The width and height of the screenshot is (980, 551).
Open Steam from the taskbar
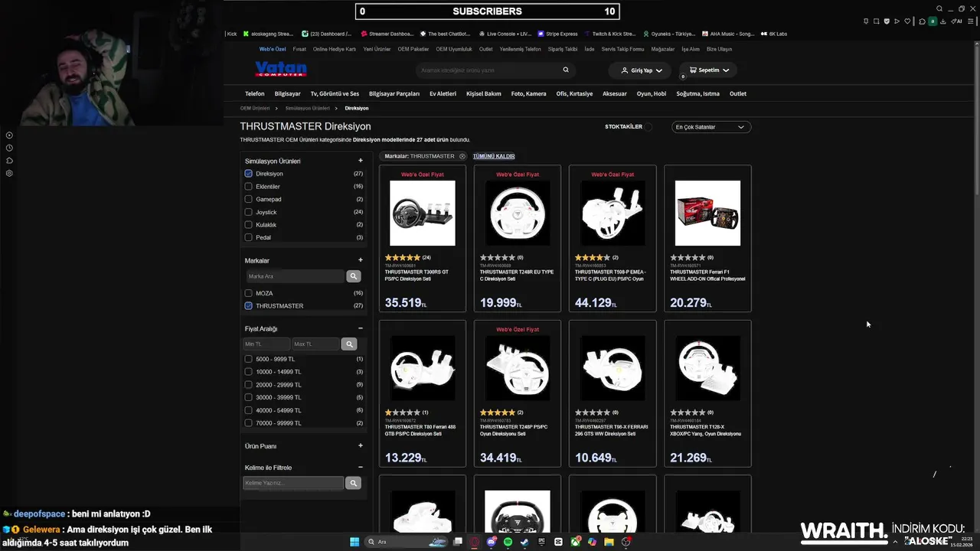click(524, 542)
